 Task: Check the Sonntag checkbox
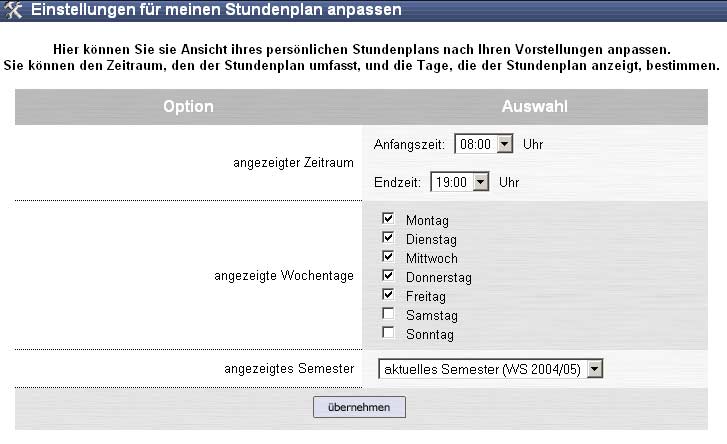tap(388, 334)
